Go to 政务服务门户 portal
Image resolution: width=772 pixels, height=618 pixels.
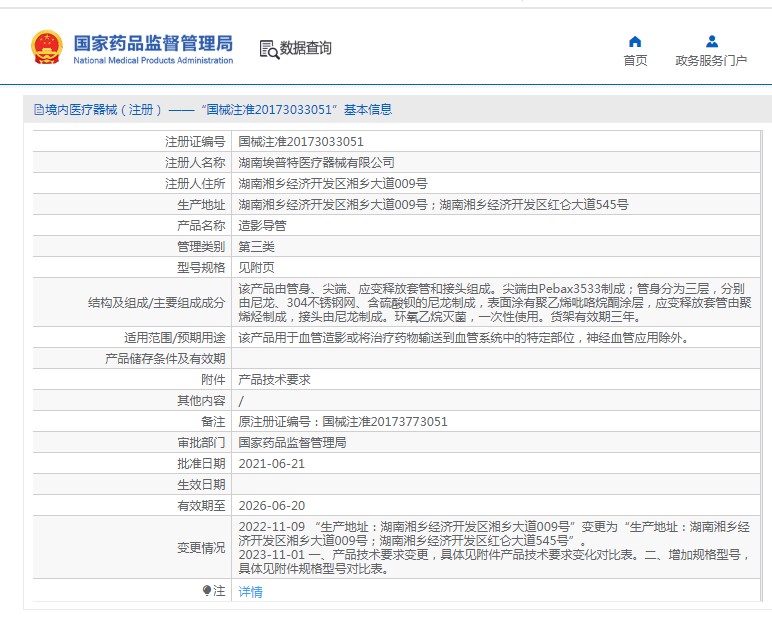coord(711,60)
